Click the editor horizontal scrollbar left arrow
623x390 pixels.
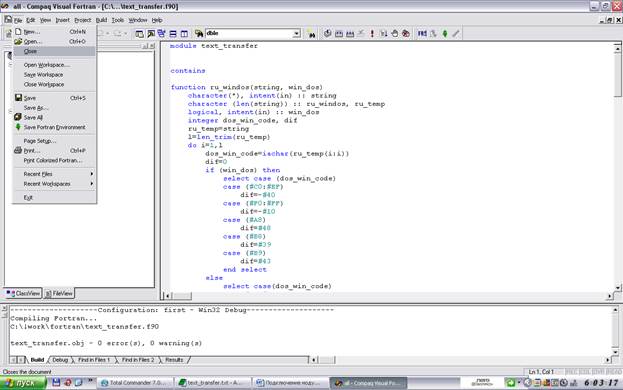point(167,296)
